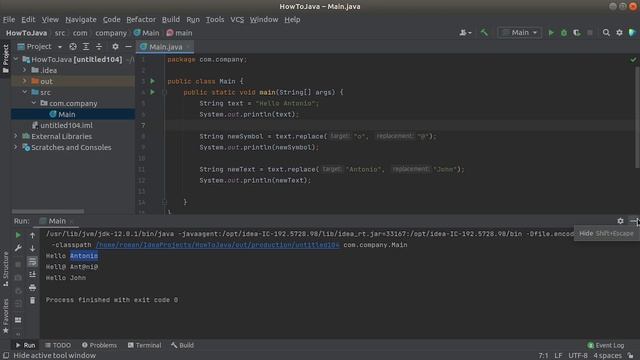Viewport: 640px width, 360px height.
Task: Select the Main.java editor tab
Action: 165,47
